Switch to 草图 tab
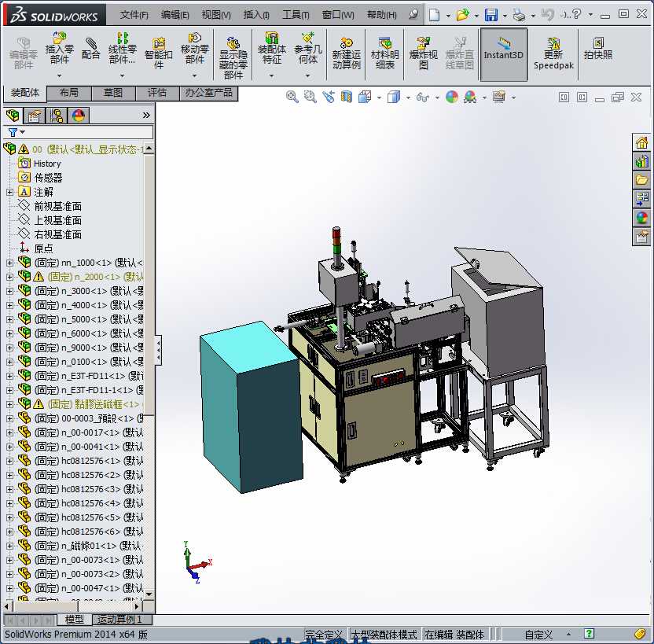Viewport: 654px width, 644px height. pyautogui.click(x=113, y=93)
